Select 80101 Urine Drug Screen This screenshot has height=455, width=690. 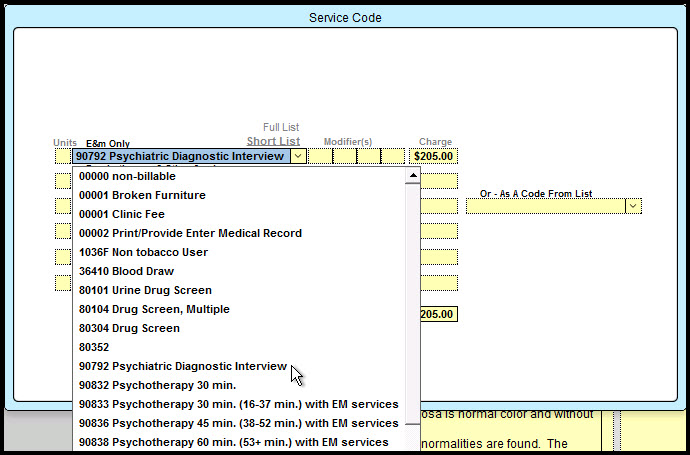coord(145,290)
